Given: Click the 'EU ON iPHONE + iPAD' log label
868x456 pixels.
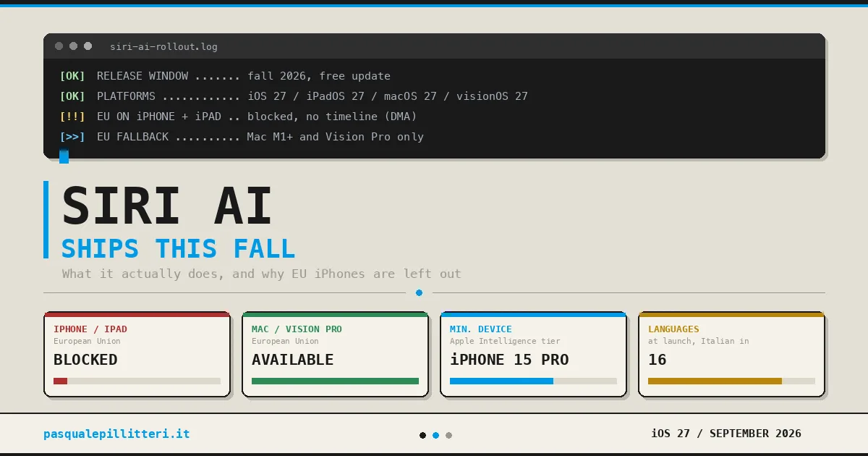Looking at the screenshot, I should click(x=158, y=117).
